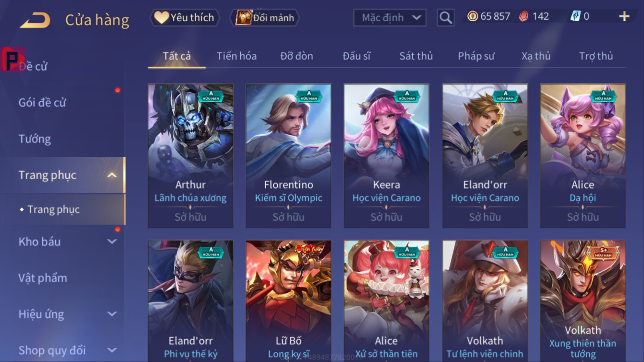
Task: Open Yêu thích heart favorites
Action: click(184, 18)
